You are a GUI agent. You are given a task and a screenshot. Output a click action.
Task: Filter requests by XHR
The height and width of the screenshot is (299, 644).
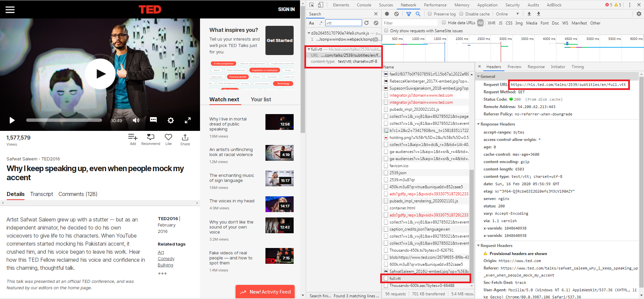click(x=491, y=23)
